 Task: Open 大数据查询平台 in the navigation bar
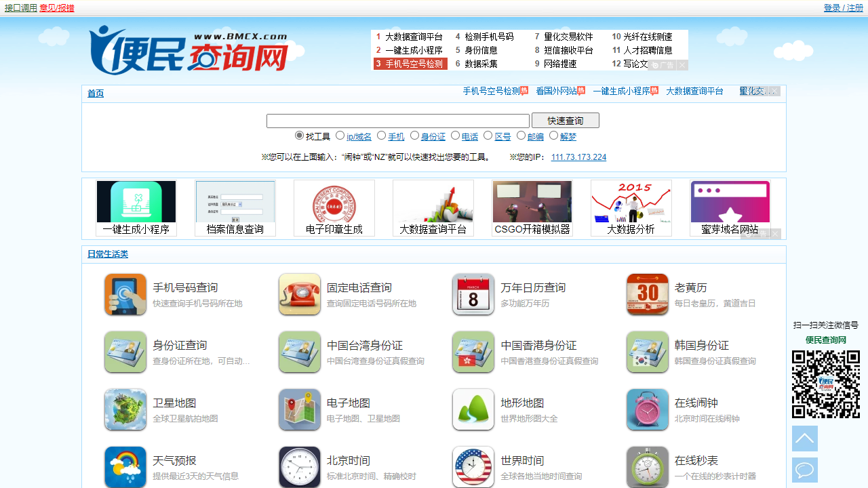pos(695,91)
